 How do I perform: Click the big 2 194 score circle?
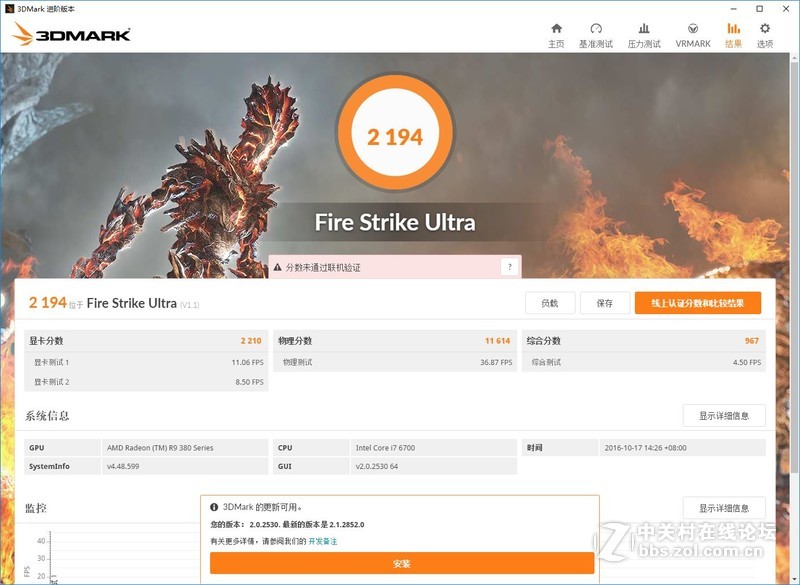click(395, 132)
